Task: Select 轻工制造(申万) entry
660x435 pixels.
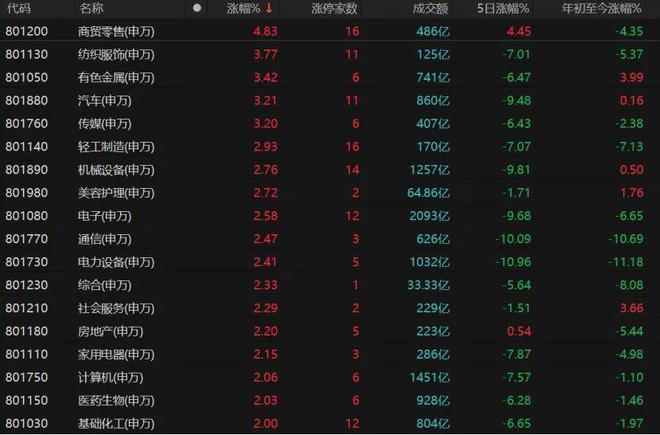Action: (x=116, y=147)
